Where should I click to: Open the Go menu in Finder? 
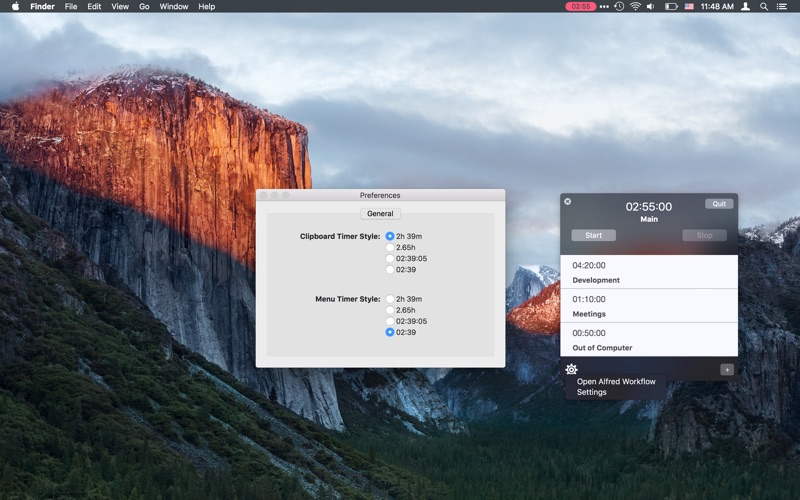[x=144, y=7]
